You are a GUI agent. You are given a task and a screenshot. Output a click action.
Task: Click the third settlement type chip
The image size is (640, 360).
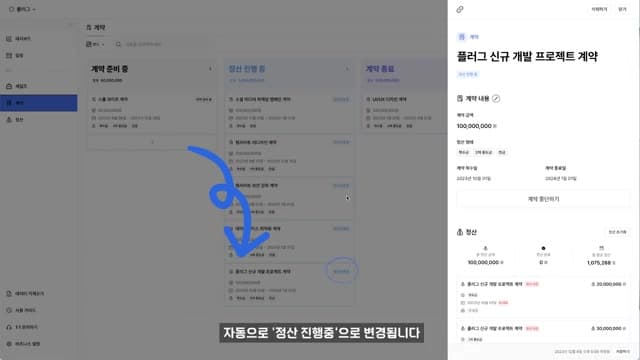502,152
